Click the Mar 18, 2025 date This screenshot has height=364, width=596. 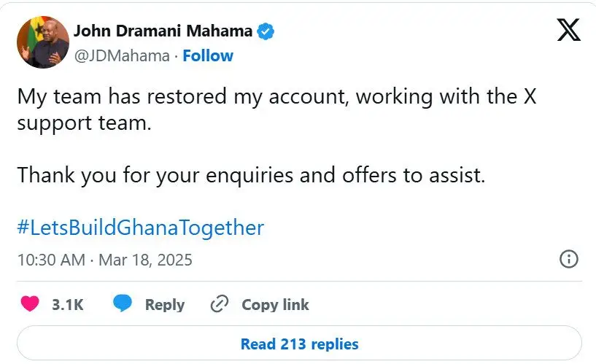pyautogui.click(x=145, y=259)
